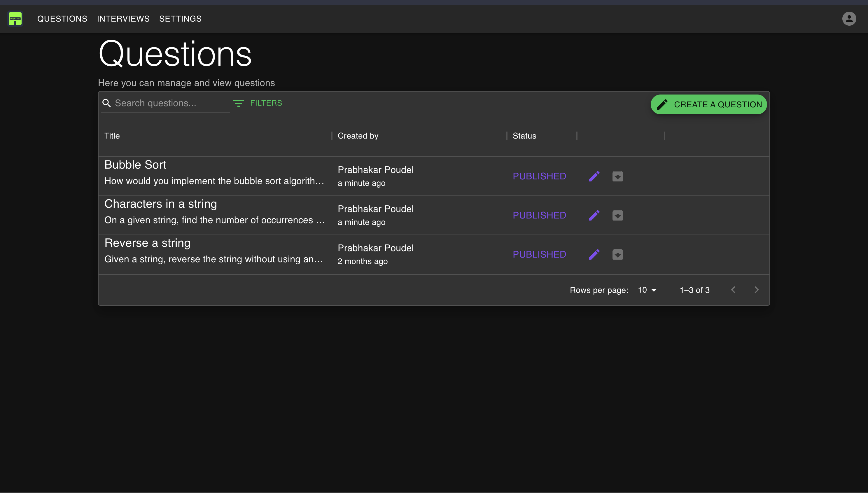Sort by the Title column header
The image size is (868, 493).
(x=112, y=136)
